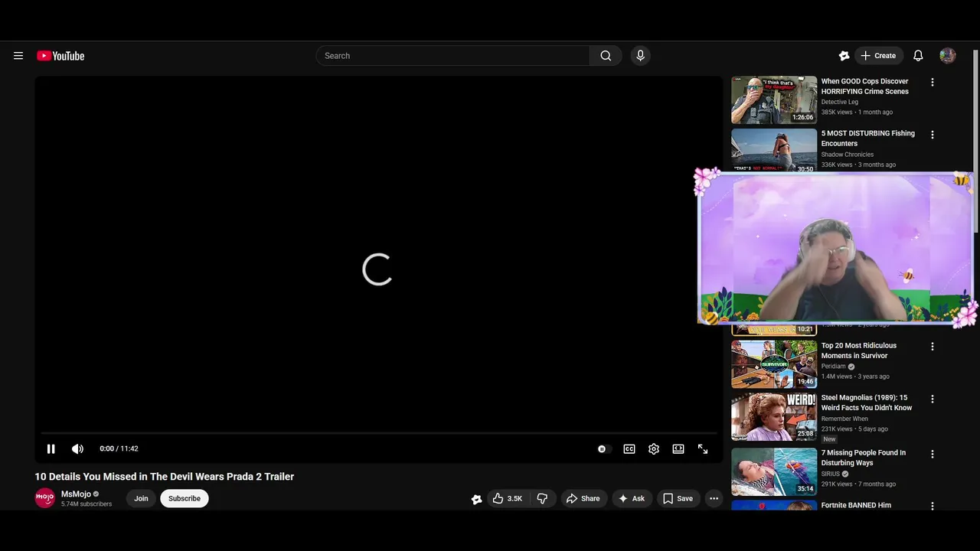Click the sparkle icon beside the Create button

tap(844, 56)
